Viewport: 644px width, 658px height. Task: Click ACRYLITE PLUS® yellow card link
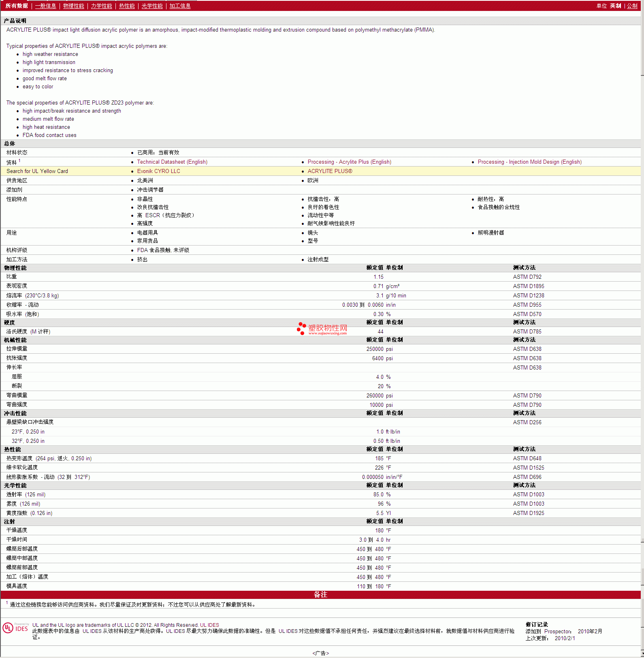(330, 171)
